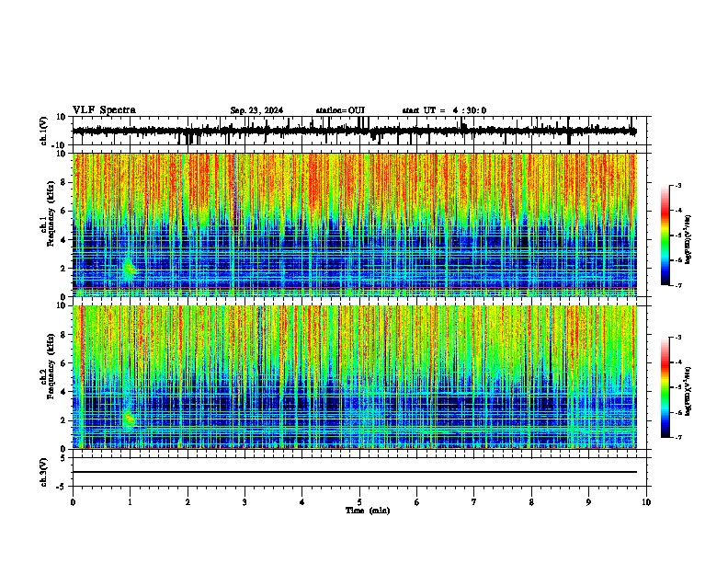Click tick label '8' on the time axis

pos(531,502)
